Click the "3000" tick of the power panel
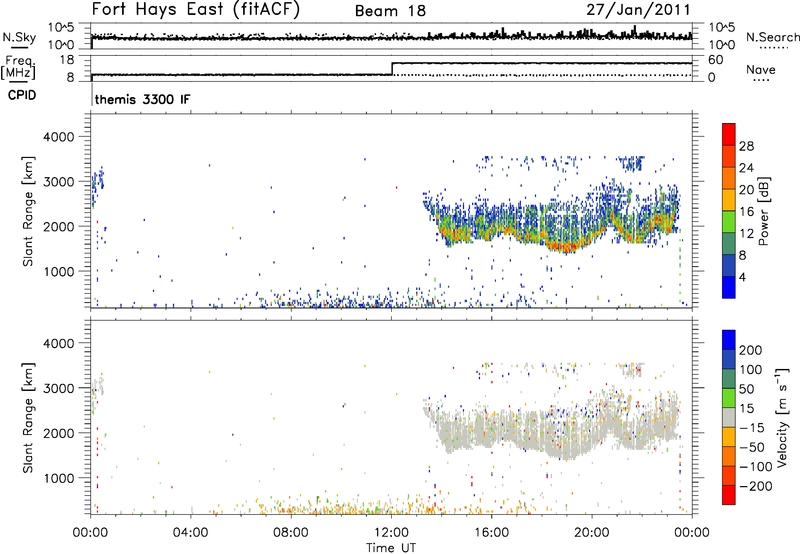The width and height of the screenshot is (800, 554). [59, 182]
